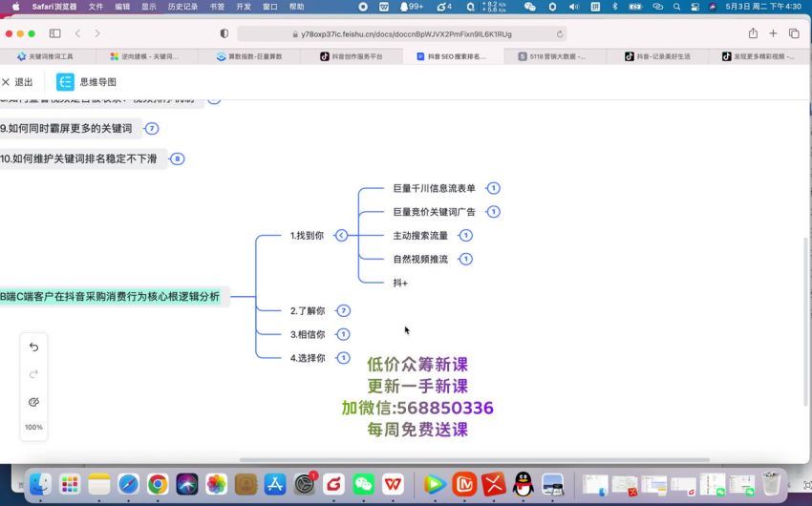Collapse the 1.找到你 branch
The height and width of the screenshot is (506, 812).
pyautogui.click(x=341, y=236)
